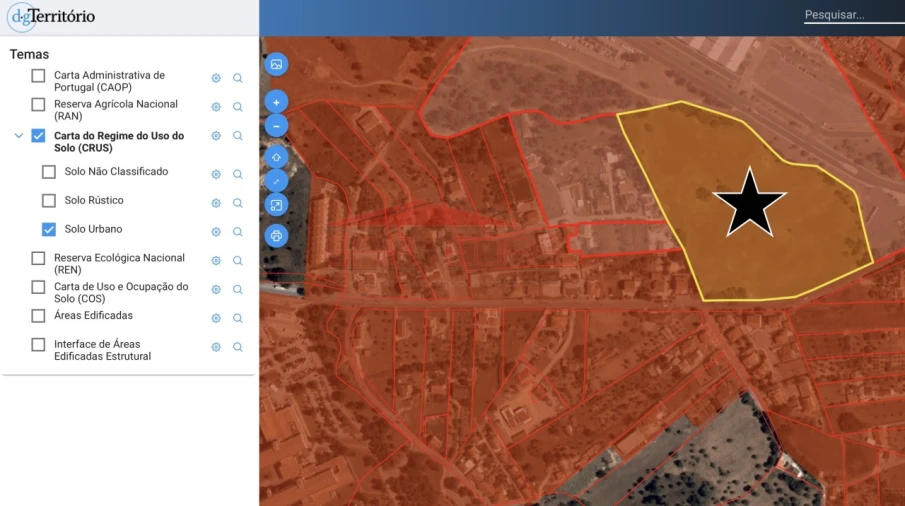
Task: Zoom in on the map
Action: (x=276, y=102)
